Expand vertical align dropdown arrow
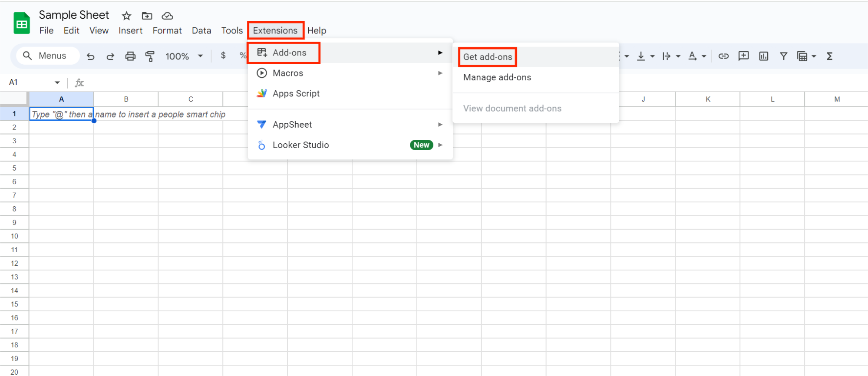This screenshot has height=376, width=868. pyautogui.click(x=652, y=56)
